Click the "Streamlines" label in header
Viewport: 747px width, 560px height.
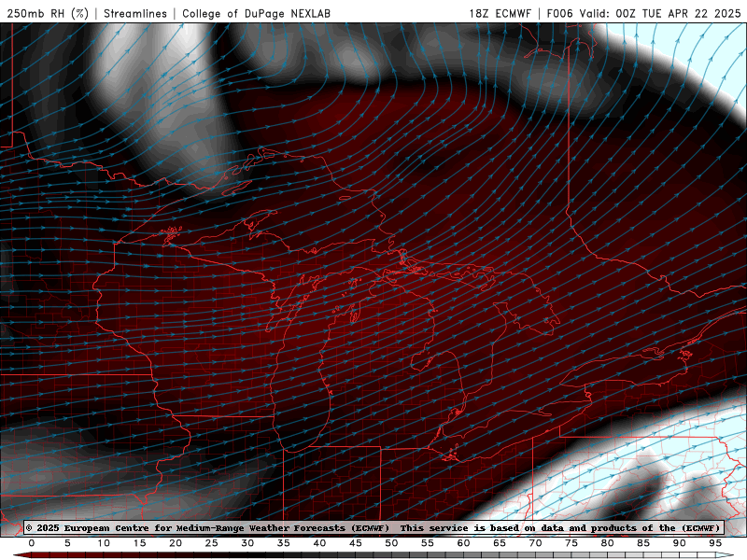coord(135,13)
